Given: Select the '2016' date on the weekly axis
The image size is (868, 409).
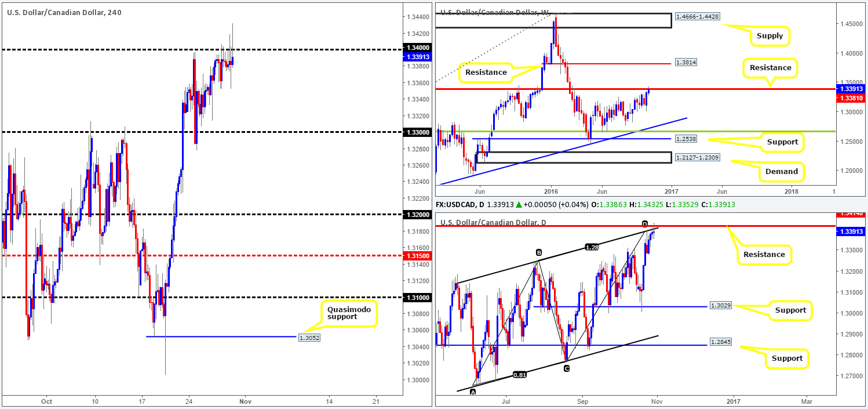Looking at the screenshot, I should [550, 191].
